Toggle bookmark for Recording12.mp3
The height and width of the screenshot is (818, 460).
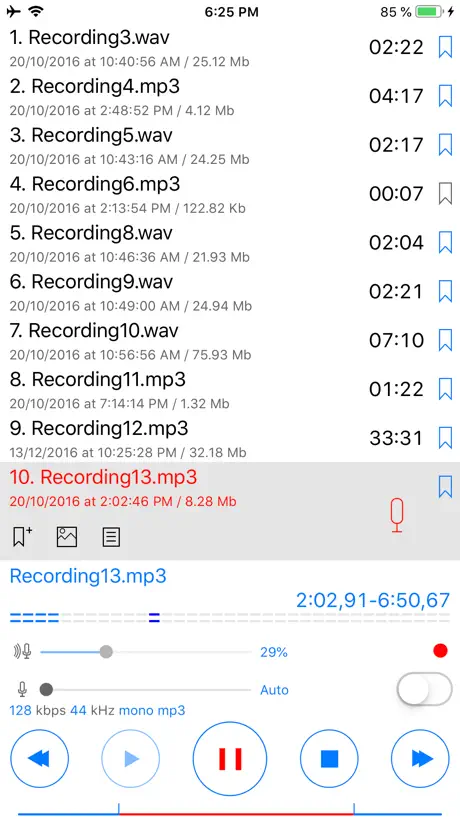pyautogui.click(x=445, y=438)
